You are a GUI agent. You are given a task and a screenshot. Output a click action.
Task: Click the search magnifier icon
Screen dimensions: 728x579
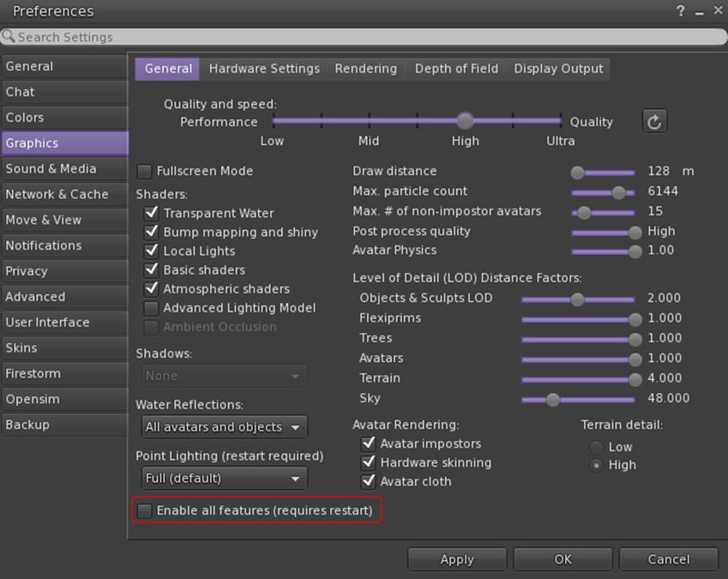click(x=9, y=37)
